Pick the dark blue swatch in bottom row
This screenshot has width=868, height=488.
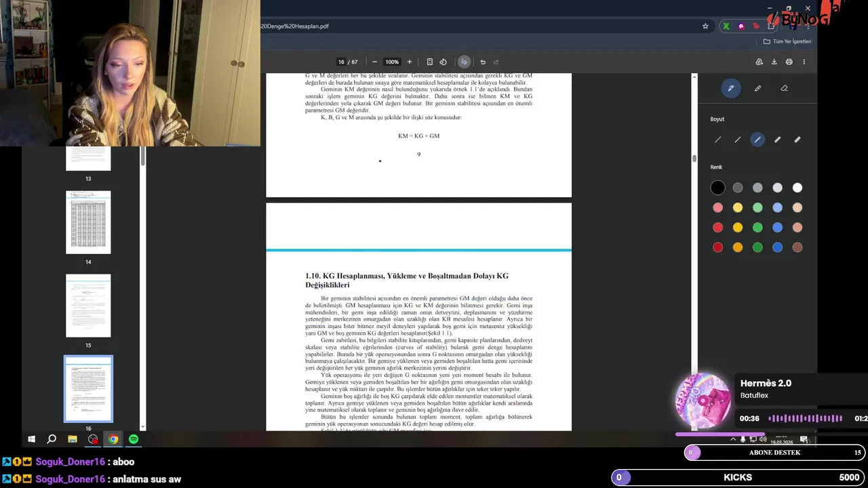pos(778,247)
